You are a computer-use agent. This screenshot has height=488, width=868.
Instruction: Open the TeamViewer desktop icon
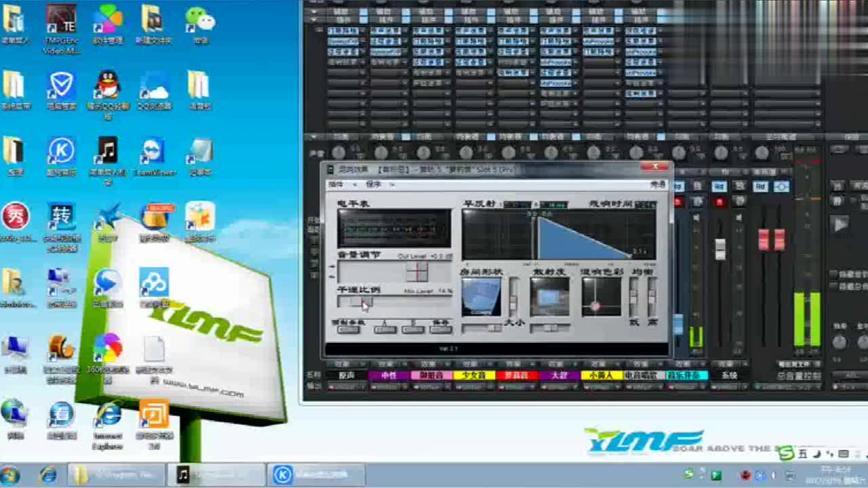click(153, 152)
